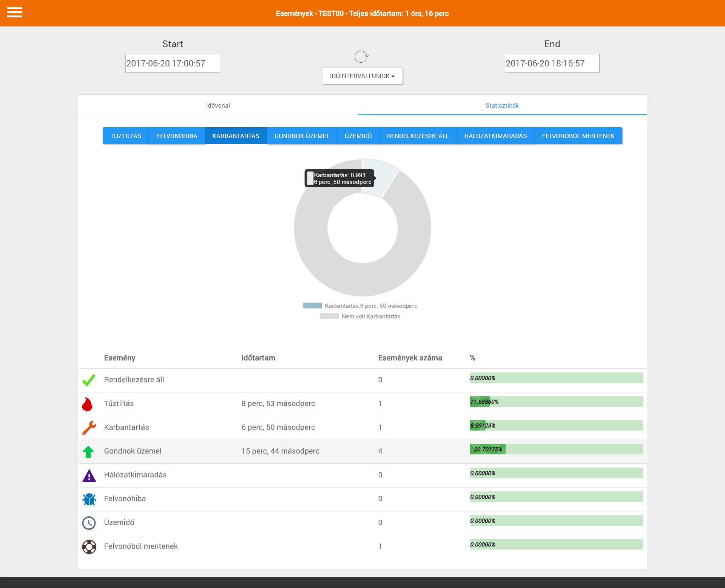725x588 pixels.
Task: Select the GONDNOK ÜZEMEL filter button
Action: pos(302,136)
